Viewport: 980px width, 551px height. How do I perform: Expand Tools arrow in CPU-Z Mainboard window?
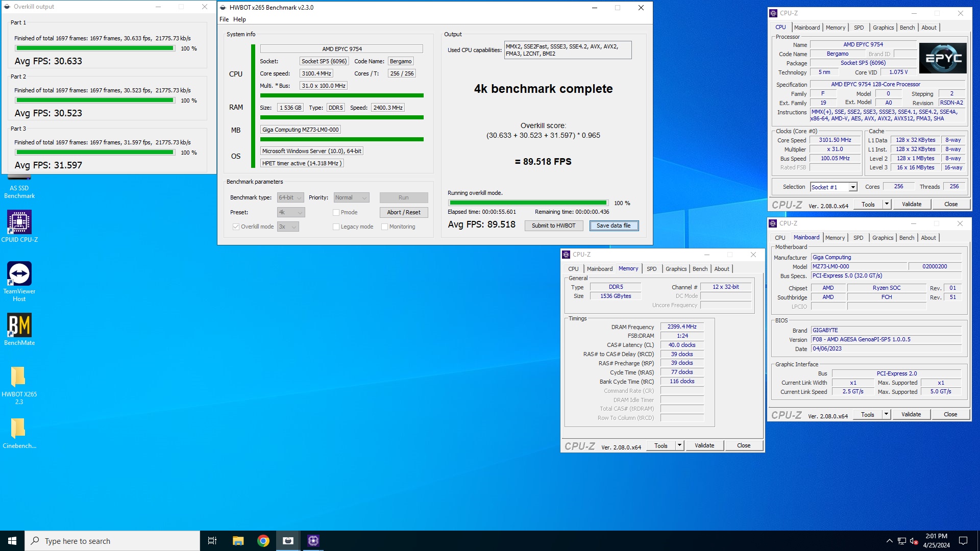[x=886, y=414]
